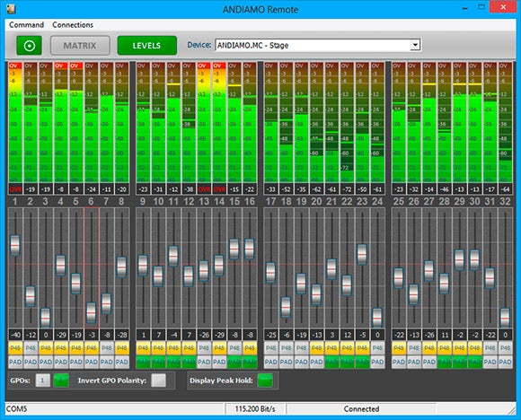
Task: Click the channel 24 gain fader handle
Action: [x=377, y=318]
